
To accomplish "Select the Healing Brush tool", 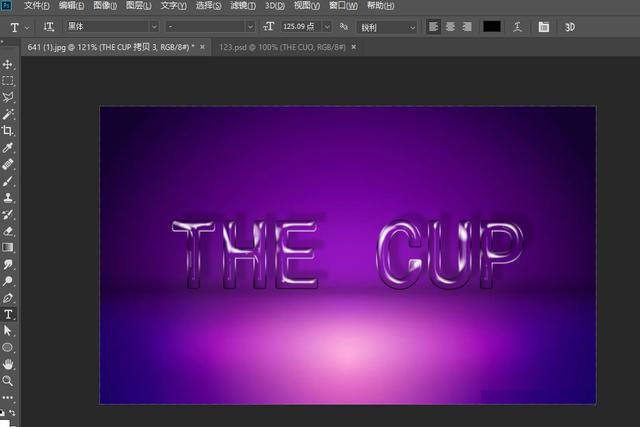I will (8, 164).
